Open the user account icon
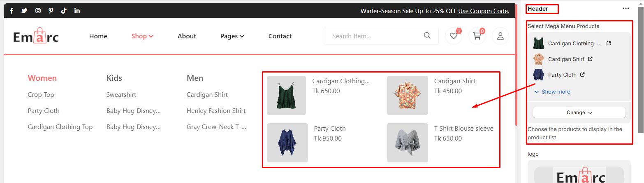Viewport: 644px width, 183px height. [x=500, y=36]
